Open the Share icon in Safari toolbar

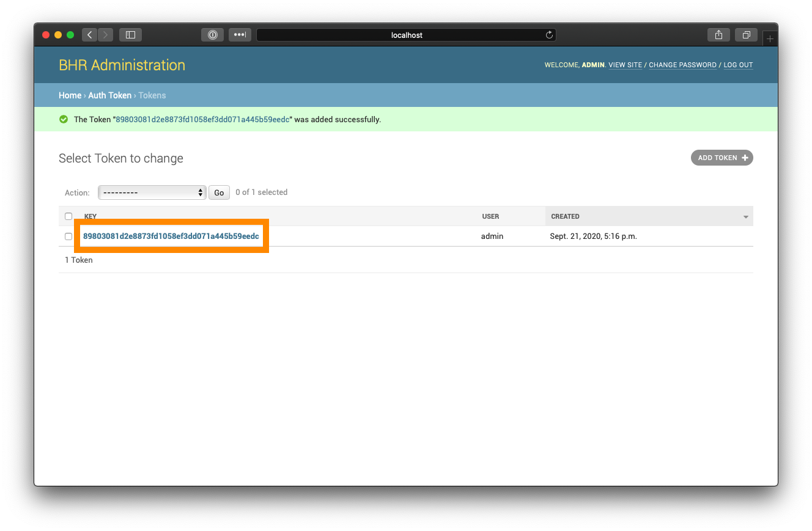pyautogui.click(x=718, y=35)
